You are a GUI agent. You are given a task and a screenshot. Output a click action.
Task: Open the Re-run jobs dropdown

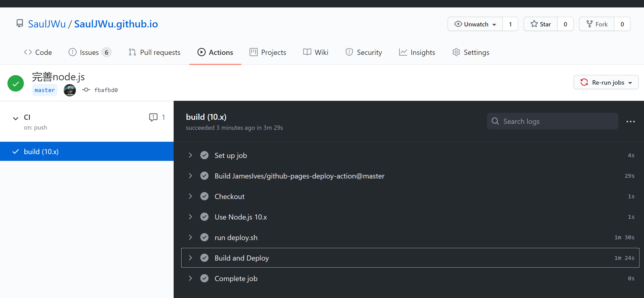(x=606, y=82)
